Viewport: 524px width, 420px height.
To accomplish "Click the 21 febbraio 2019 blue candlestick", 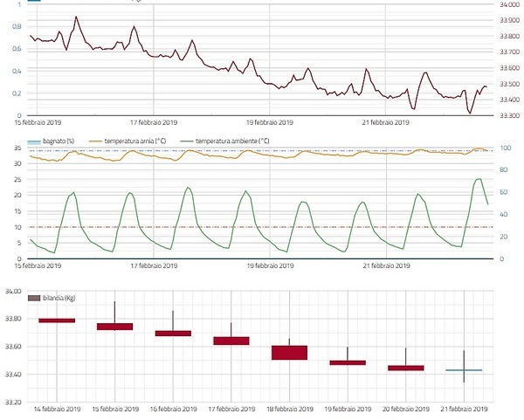I will pos(464,370).
